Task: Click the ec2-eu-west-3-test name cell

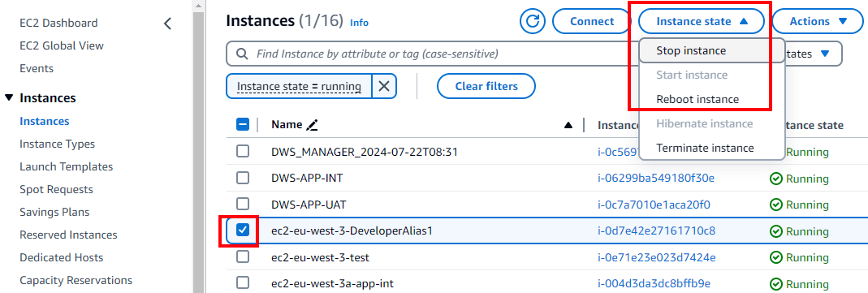Action: click(320, 257)
